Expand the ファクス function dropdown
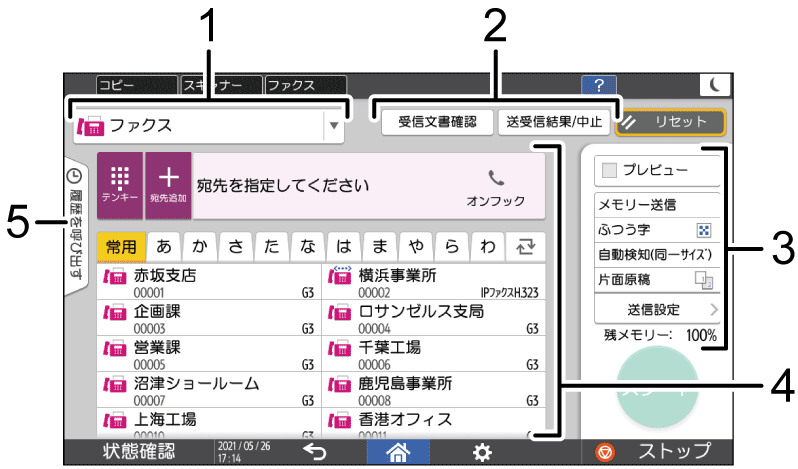The height and width of the screenshot is (469, 798). point(334,126)
